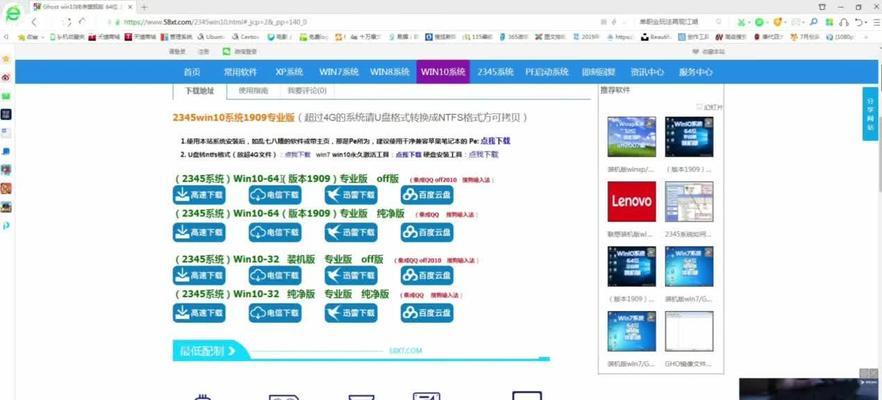
Task: Open 常用软件 in navigation bar
Action: (x=240, y=72)
